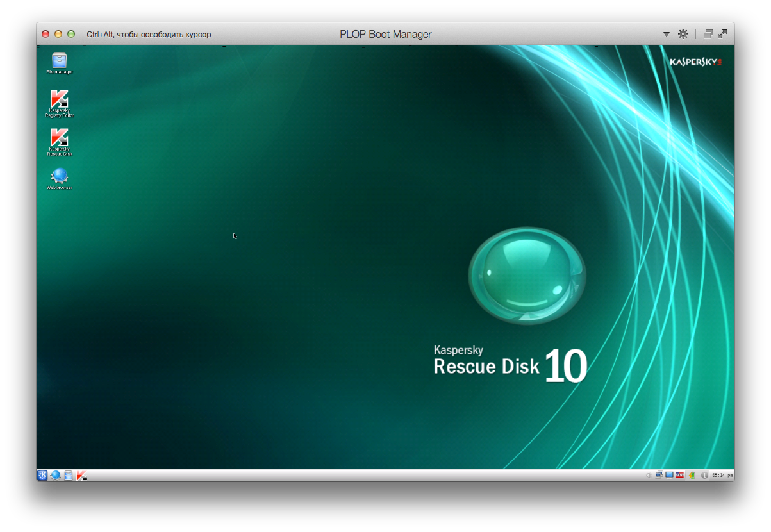This screenshot has width=771, height=532.
Task: Open file manager from taskbar cabinet icon
Action: 69,476
